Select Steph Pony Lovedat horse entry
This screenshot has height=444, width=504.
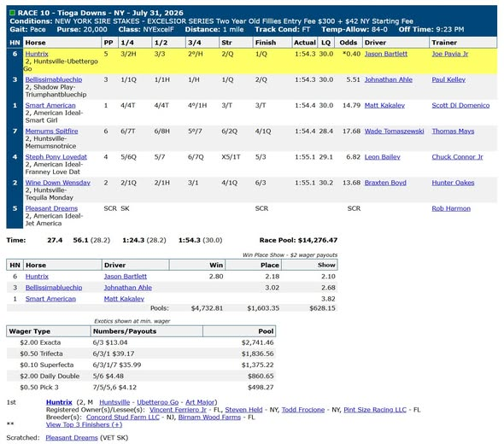(x=56, y=157)
